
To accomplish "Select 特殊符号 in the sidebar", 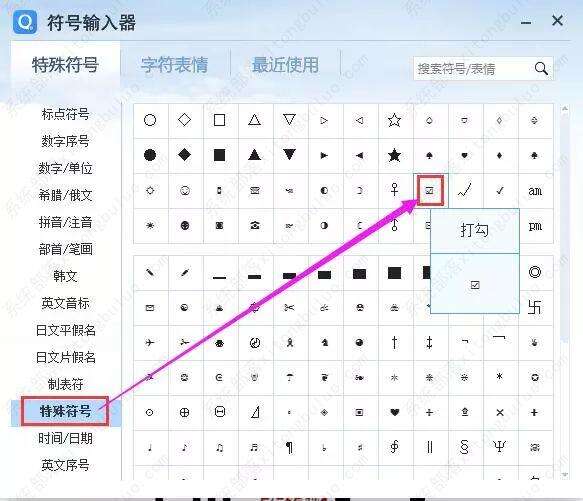I will (x=65, y=411).
